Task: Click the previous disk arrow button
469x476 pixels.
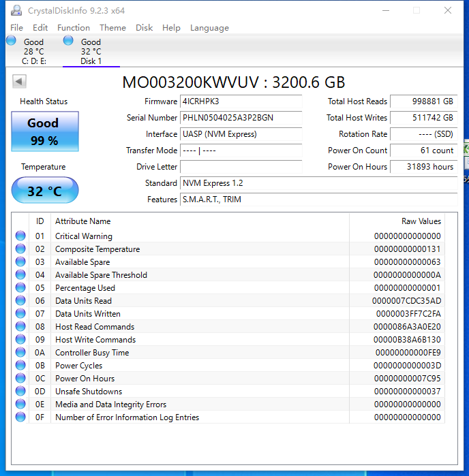Action: click(19, 81)
